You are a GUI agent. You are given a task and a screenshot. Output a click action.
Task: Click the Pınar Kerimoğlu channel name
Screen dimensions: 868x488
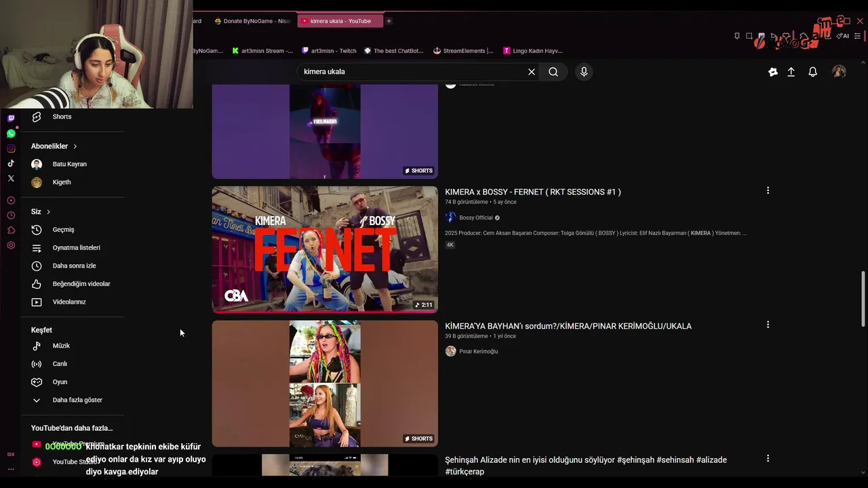point(479,351)
